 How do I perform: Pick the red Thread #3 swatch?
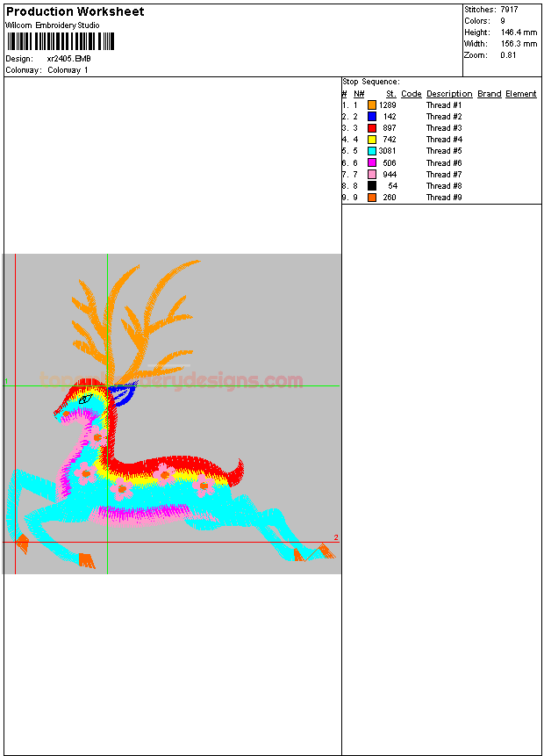click(x=372, y=128)
